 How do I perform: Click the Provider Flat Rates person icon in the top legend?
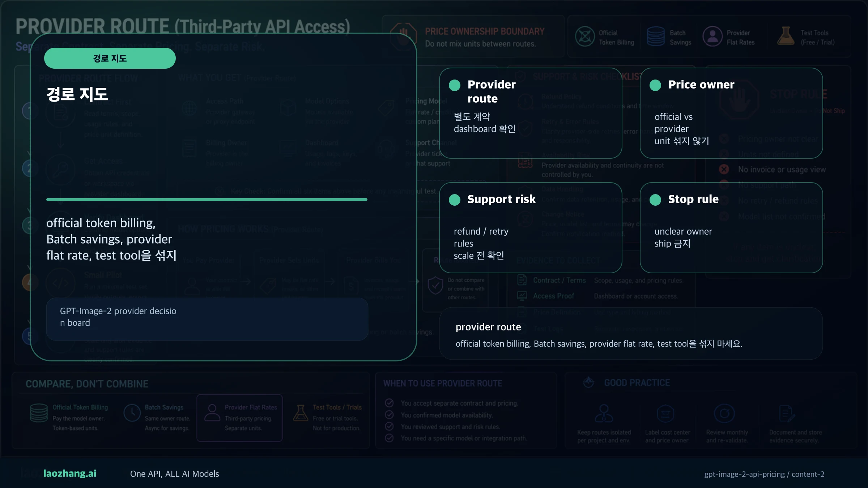pos(712,37)
